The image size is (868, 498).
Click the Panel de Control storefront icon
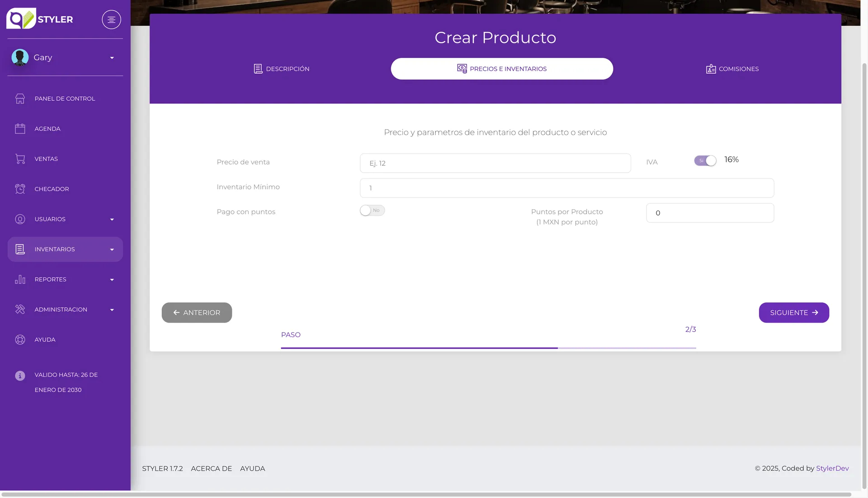coord(20,99)
